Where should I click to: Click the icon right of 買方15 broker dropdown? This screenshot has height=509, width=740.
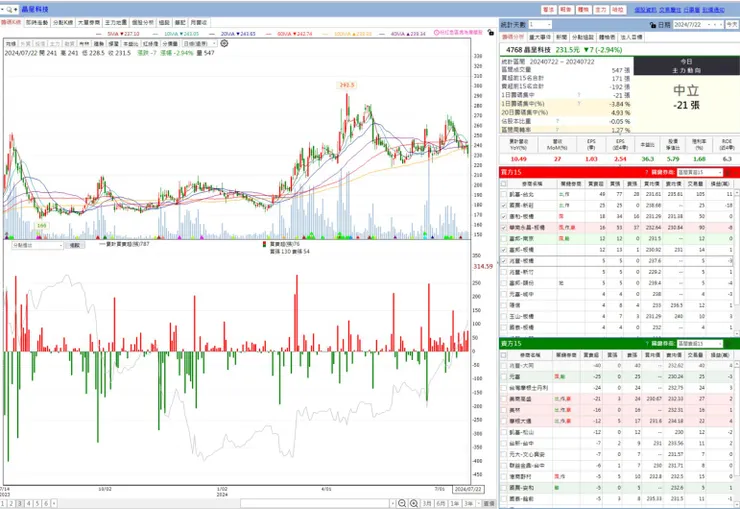[729, 172]
